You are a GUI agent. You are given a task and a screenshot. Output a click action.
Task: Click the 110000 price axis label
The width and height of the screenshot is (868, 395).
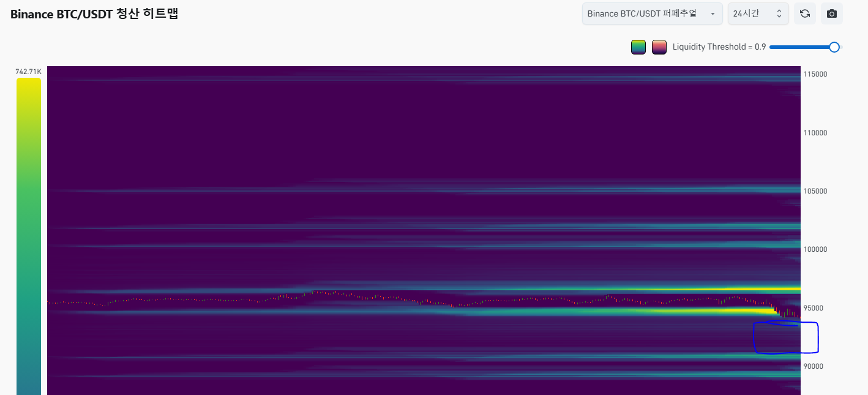click(815, 133)
